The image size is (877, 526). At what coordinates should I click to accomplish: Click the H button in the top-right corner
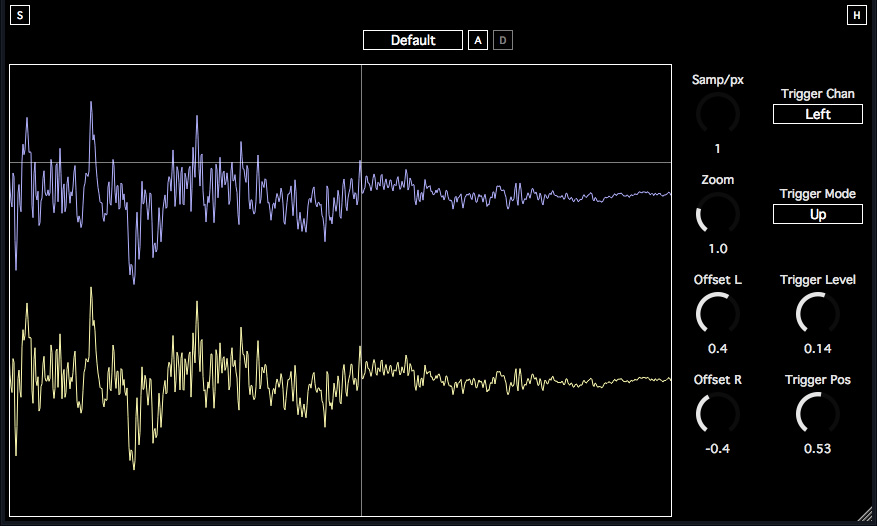click(x=856, y=15)
